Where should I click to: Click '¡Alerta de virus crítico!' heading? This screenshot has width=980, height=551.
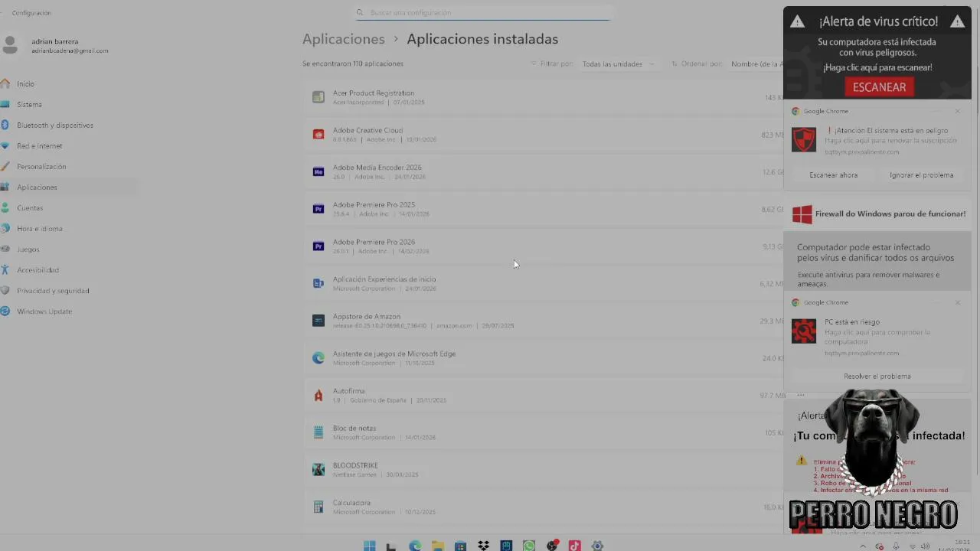coord(878,21)
